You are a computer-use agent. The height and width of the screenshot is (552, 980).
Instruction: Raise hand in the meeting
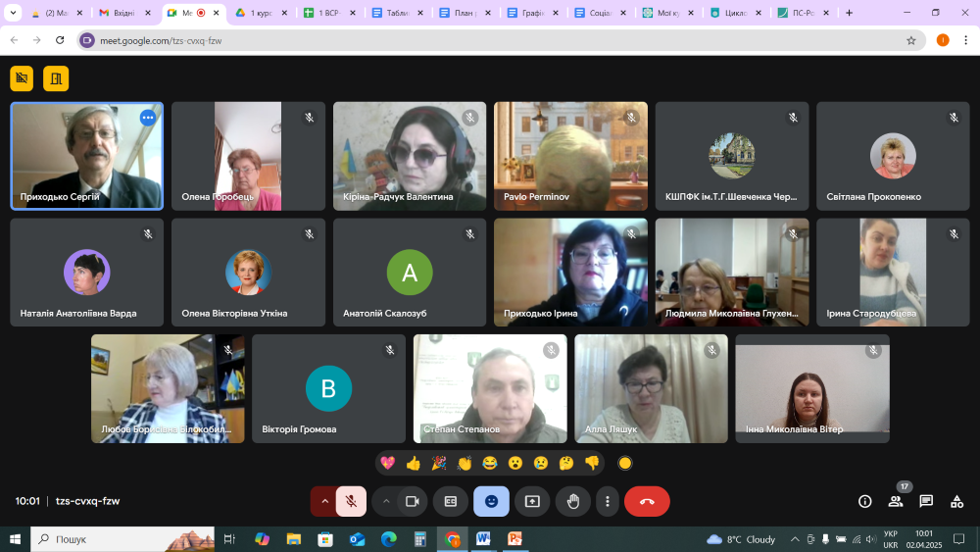[x=573, y=501]
